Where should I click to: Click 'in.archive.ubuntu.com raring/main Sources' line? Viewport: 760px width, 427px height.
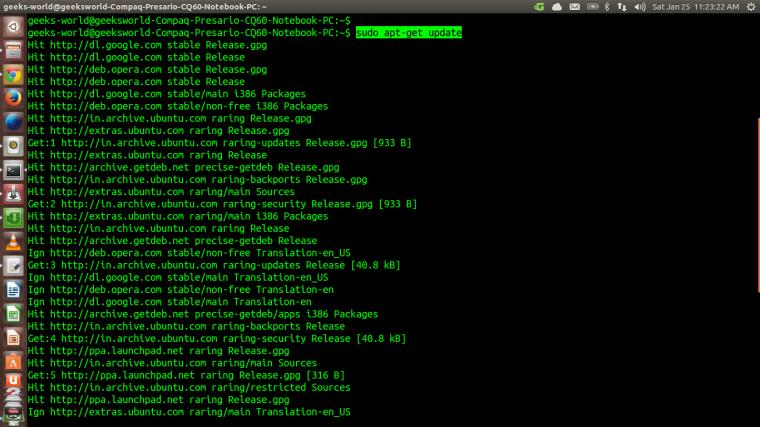click(x=172, y=363)
